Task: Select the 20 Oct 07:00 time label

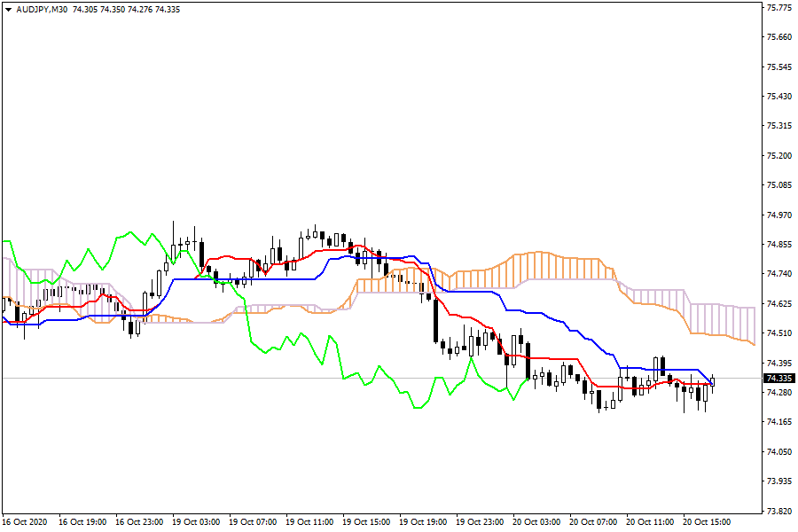Action: point(593,521)
